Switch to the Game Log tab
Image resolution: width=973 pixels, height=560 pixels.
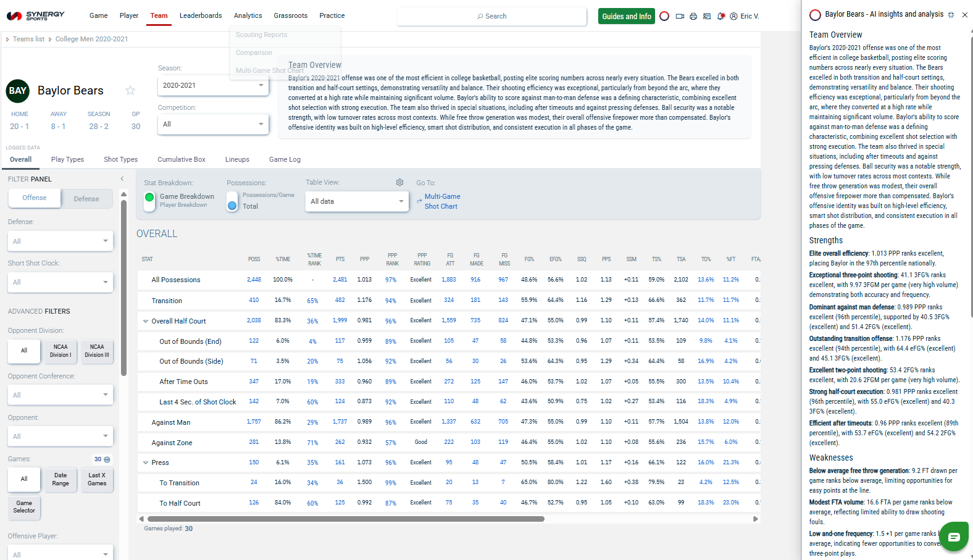click(x=285, y=159)
